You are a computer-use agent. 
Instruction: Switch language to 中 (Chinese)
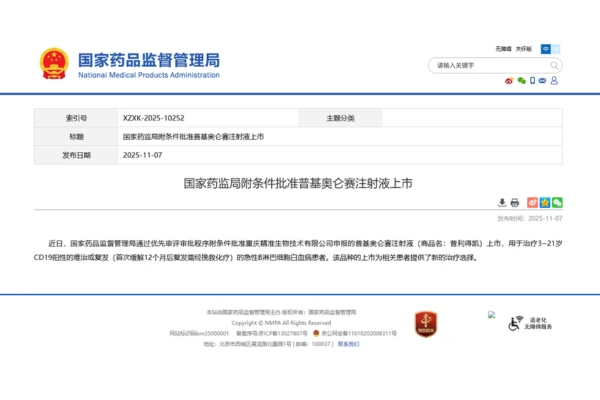click(x=545, y=48)
